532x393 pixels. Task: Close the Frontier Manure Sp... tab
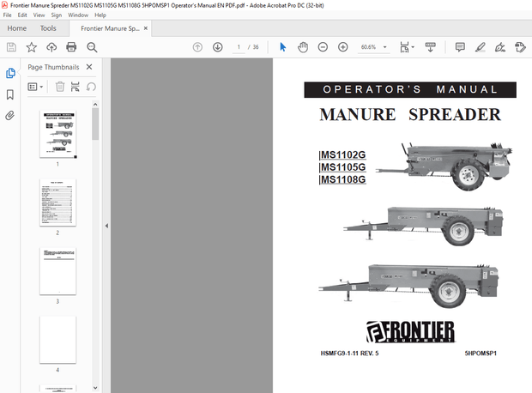(x=146, y=28)
